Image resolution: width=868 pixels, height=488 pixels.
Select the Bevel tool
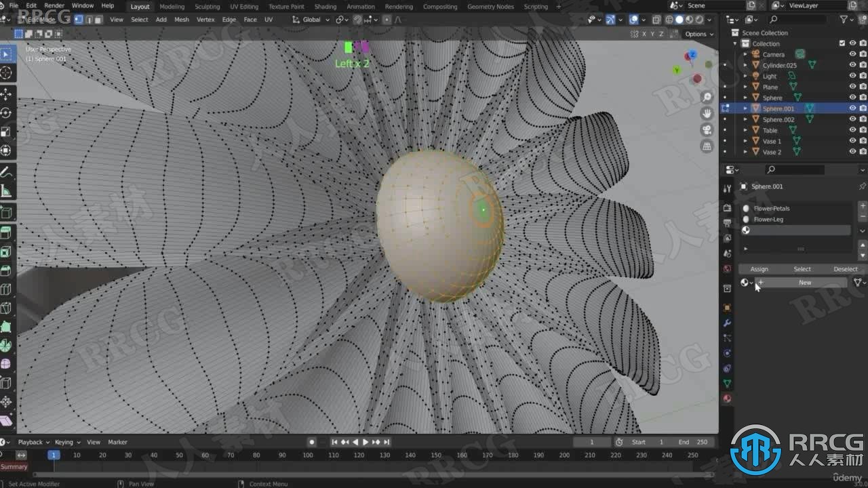point(6,270)
